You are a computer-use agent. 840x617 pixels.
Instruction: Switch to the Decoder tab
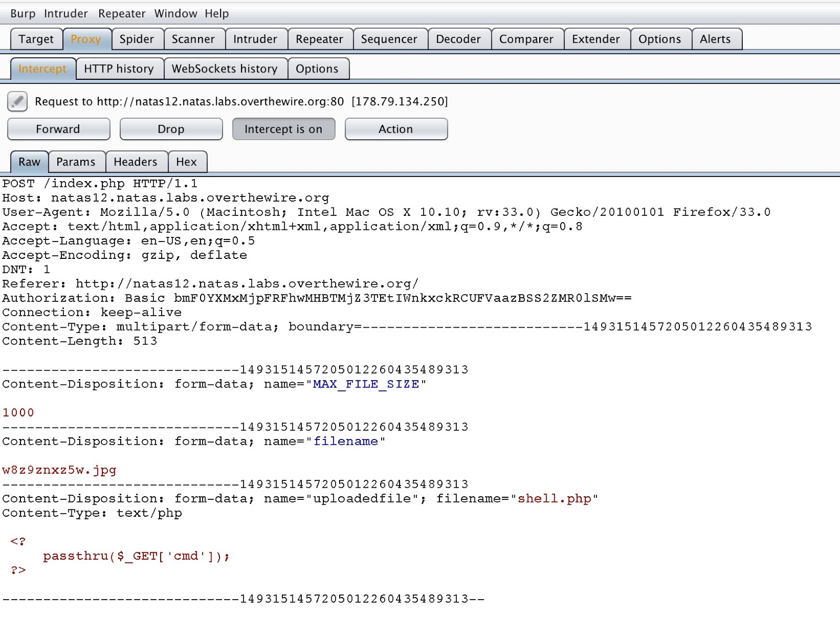[458, 39]
